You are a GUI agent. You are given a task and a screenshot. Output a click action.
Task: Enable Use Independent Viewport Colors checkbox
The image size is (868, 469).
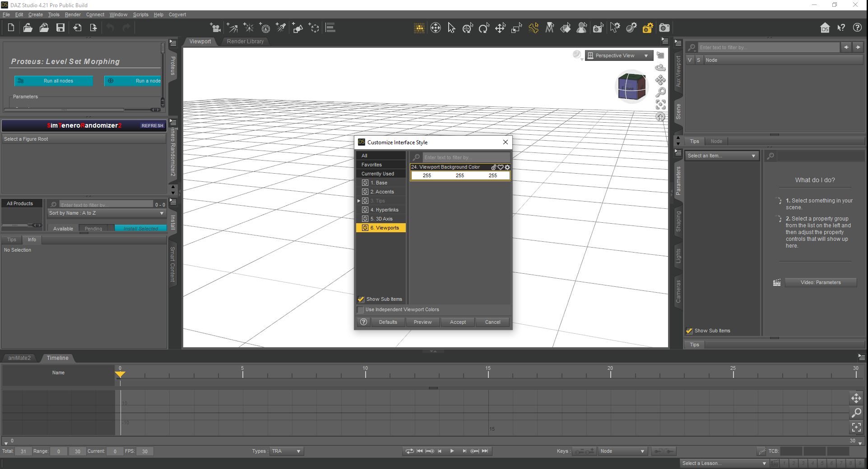tap(361, 310)
